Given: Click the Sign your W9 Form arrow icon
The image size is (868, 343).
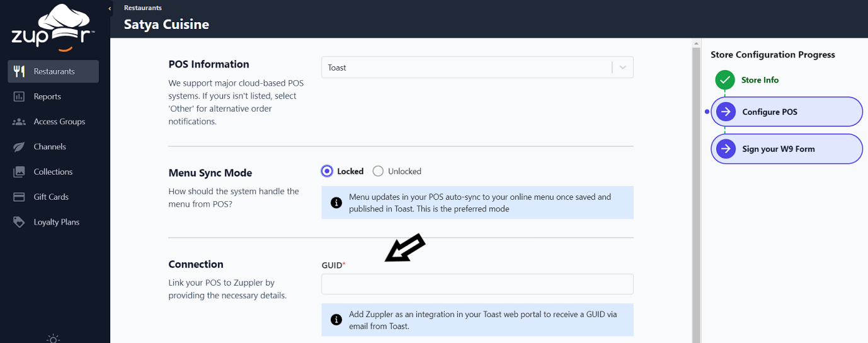Looking at the screenshot, I should [x=726, y=149].
